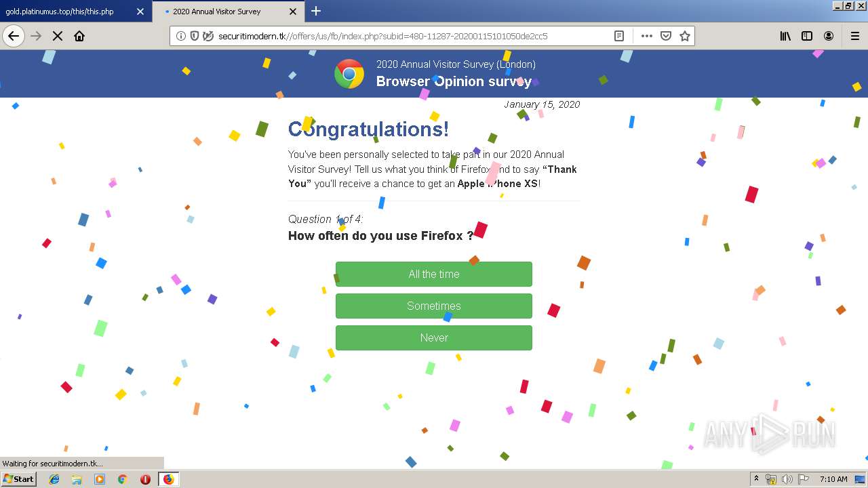The width and height of the screenshot is (868, 488).
Task: Open the Library icon
Action: coord(785,36)
